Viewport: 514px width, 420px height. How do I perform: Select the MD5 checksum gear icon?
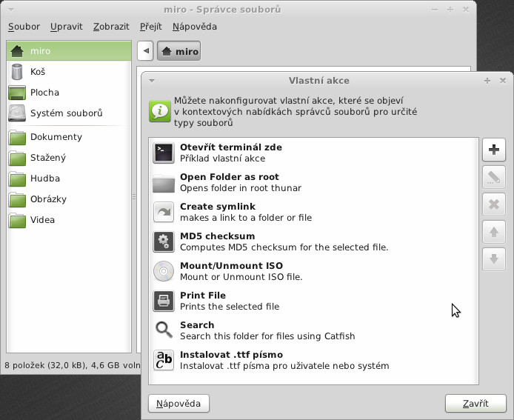click(164, 241)
